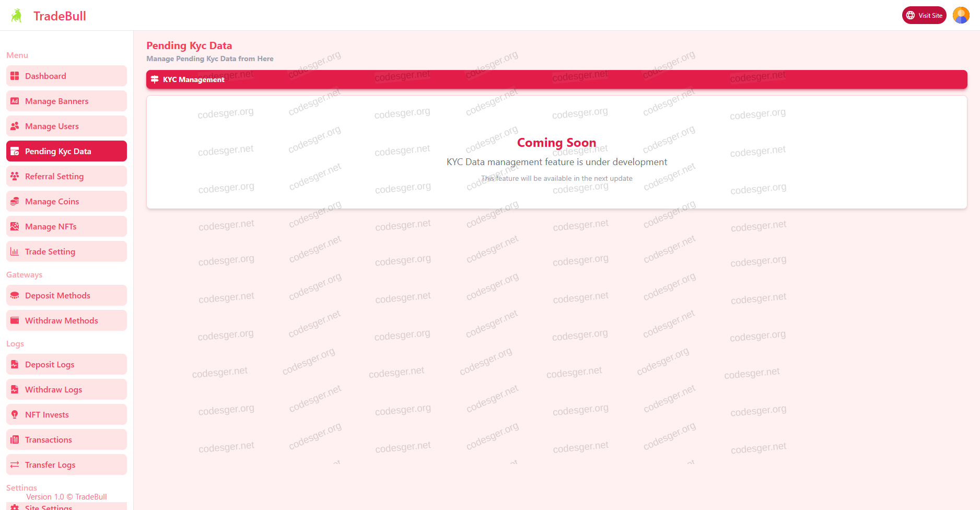Open the user avatar profile icon

click(961, 15)
